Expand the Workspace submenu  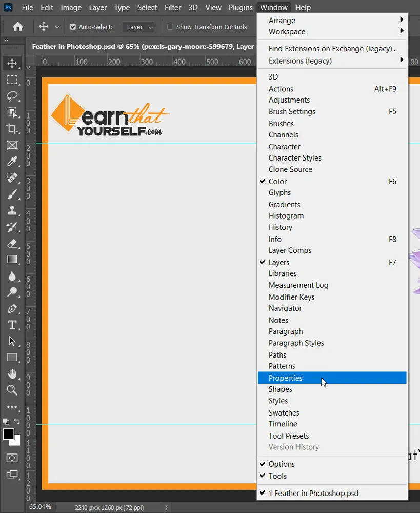(x=287, y=31)
